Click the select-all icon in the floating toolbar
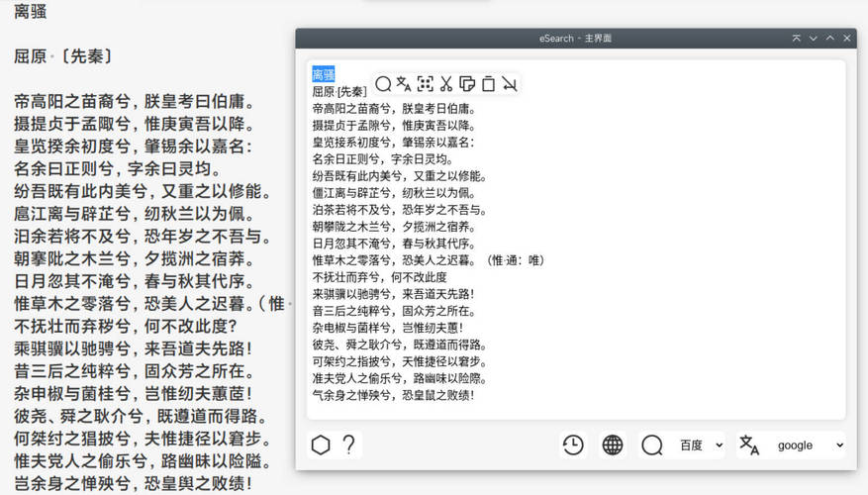868x495 pixels. click(426, 84)
